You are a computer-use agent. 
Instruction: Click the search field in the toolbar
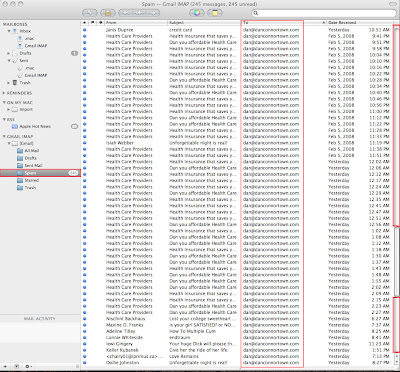[x=324, y=13]
